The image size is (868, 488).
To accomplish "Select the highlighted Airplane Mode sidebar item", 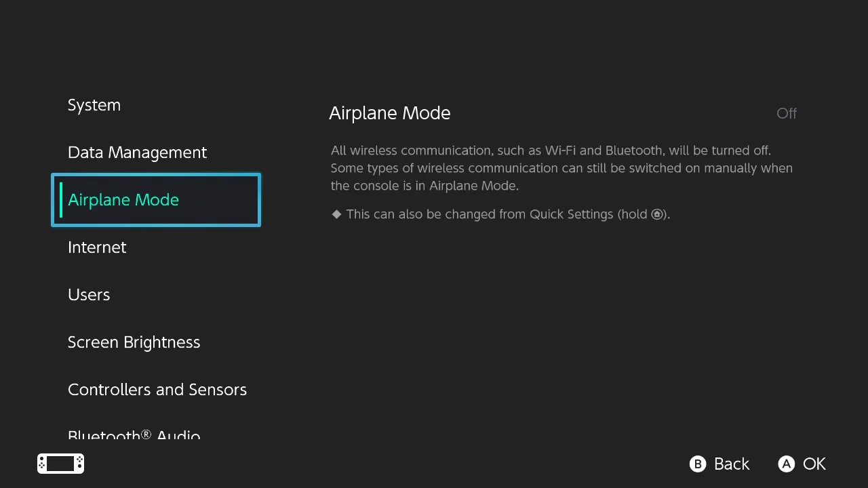I will (156, 200).
